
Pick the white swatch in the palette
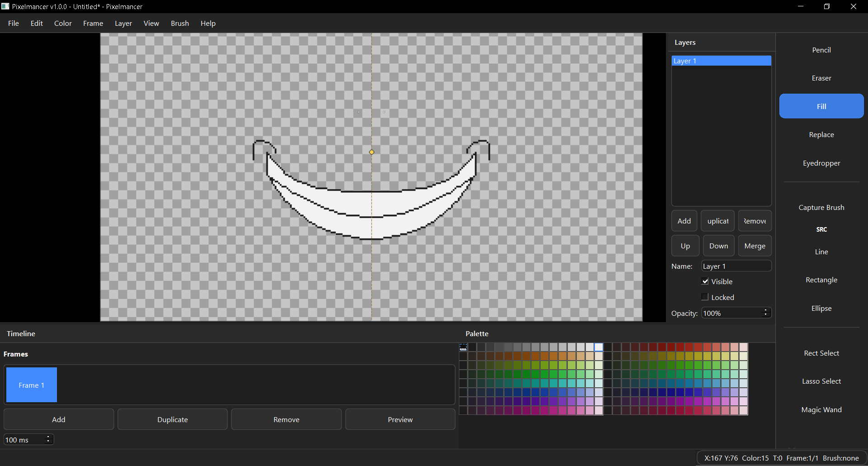pos(599,347)
